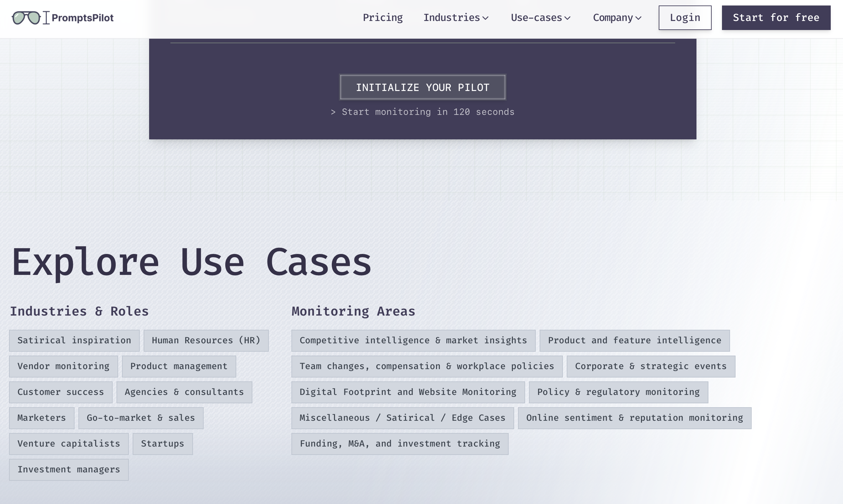Image resolution: width=843 pixels, height=504 pixels.
Task: Click INITIALIZE YOUR PILOT
Action: click(x=422, y=87)
